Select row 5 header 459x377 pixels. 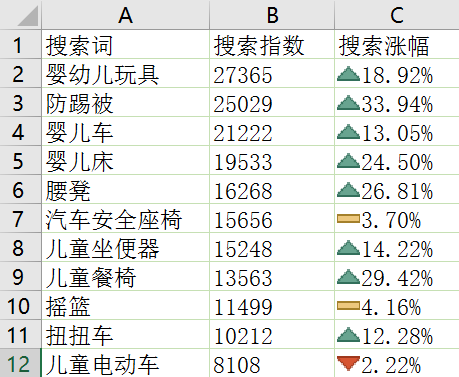[20, 160]
